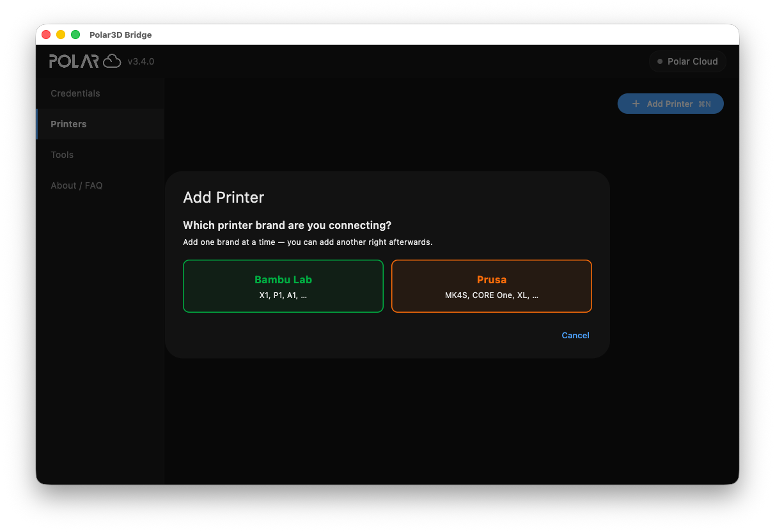Open the Credentials sidebar section
Image resolution: width=775 pixels, height=532 pixels.
100,93
